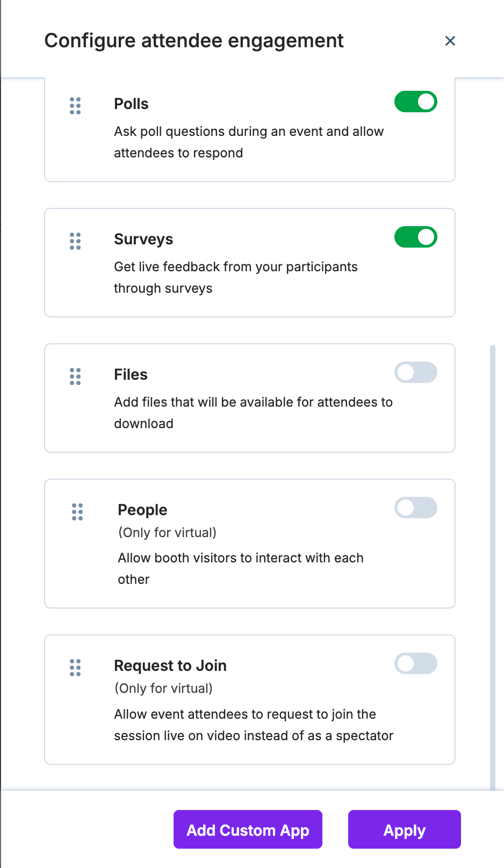The image size is (504, 868).
Task: Click the drag handle beside Files
Action: point(75,377)
